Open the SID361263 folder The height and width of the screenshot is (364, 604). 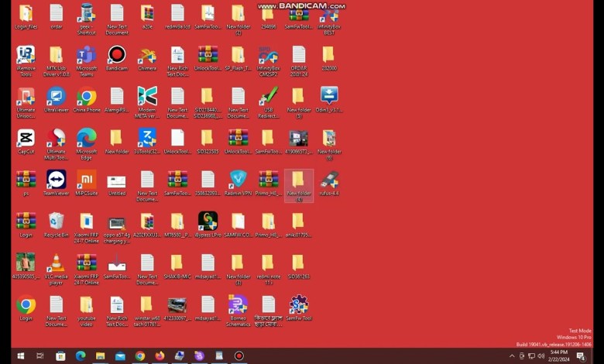[x=299, y=266]
